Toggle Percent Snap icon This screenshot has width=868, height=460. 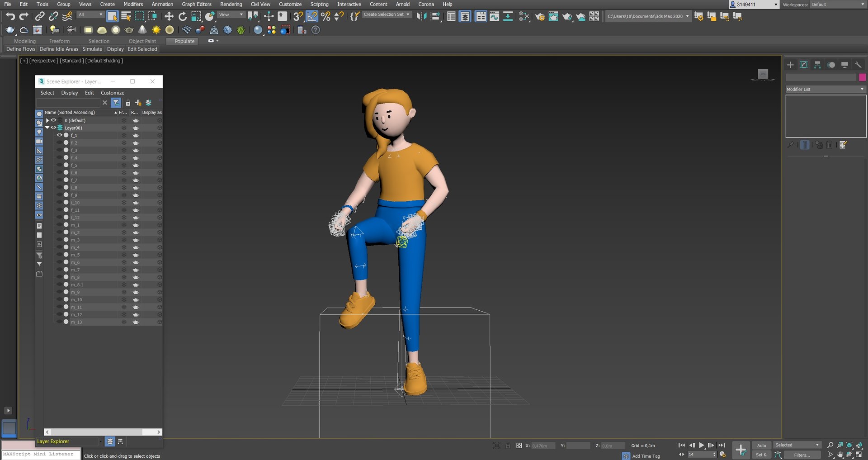coord(325,17)
